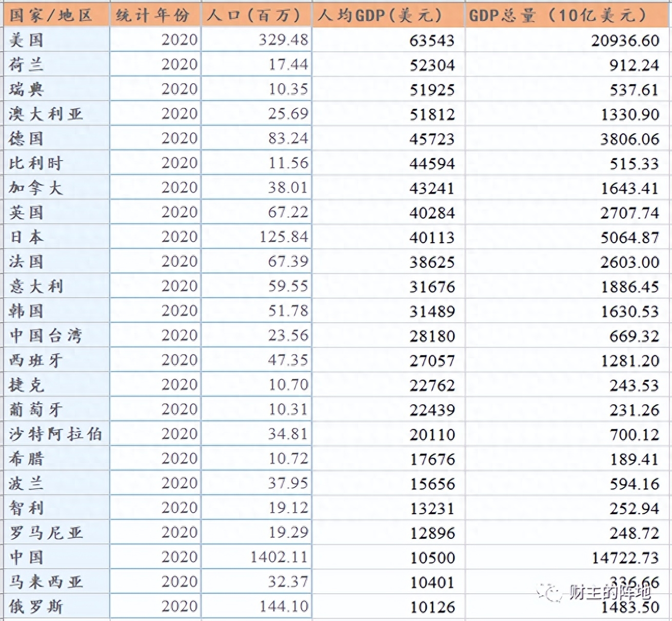Select the 中国台湾 row label
The width and height of the screenshot is (672, 621).
coord(46,336)
